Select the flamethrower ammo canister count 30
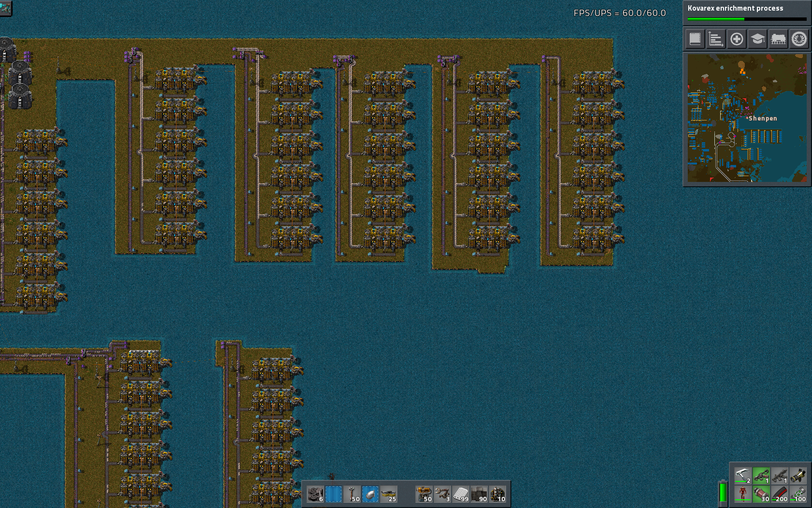812x508 pixels. 761,494
